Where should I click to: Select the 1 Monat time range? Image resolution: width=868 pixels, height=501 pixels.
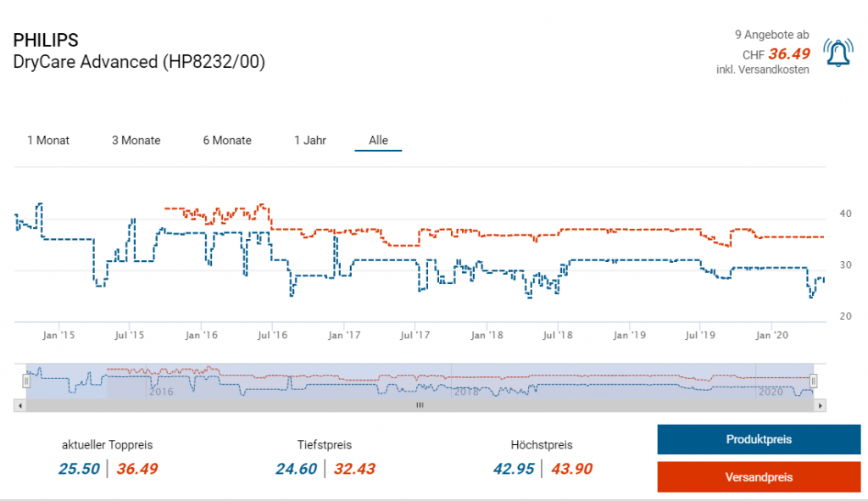[x=48, y=140]
